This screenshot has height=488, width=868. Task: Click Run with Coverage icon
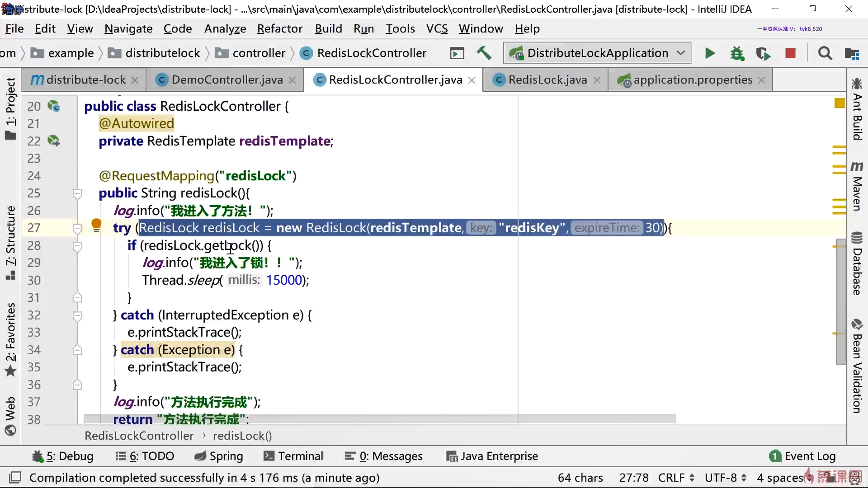[x=763, y=53]
